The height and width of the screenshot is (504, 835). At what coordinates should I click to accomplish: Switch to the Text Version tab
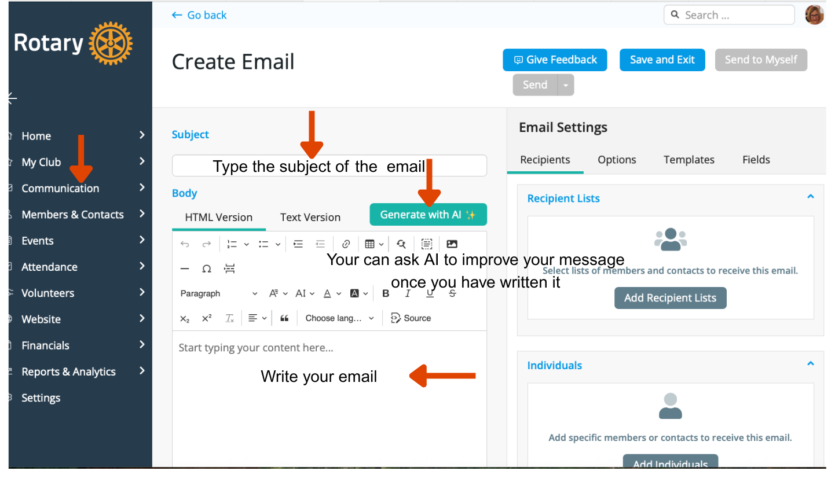tap(310, 218)
